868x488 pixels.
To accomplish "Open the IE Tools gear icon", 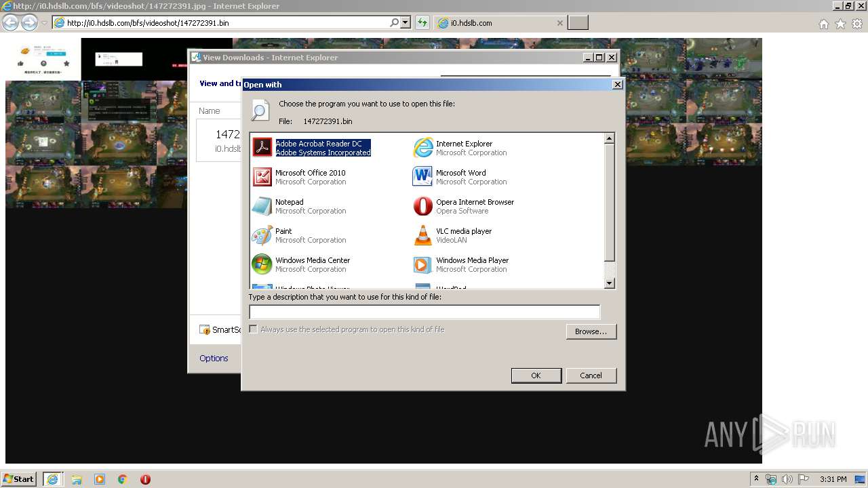I will (857, 24).
